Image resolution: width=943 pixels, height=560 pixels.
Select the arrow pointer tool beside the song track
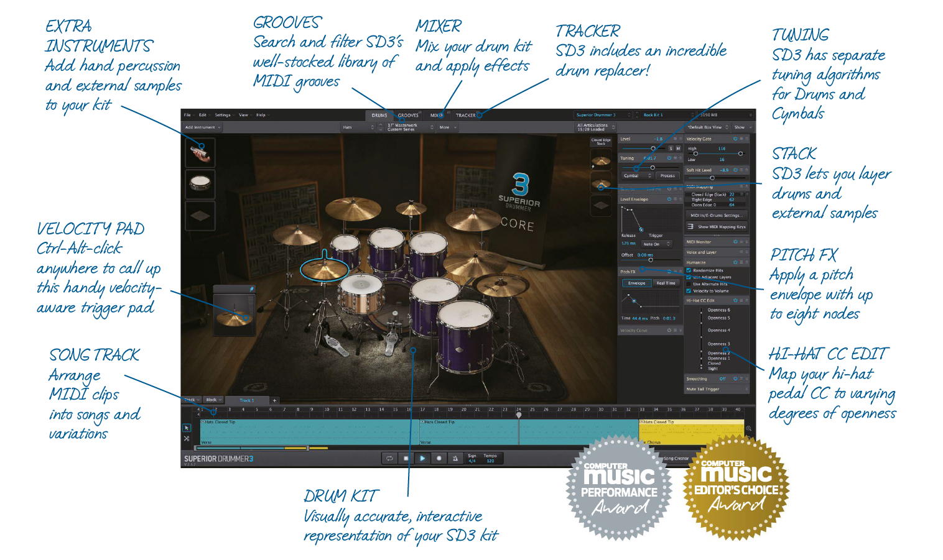(186, 428)
